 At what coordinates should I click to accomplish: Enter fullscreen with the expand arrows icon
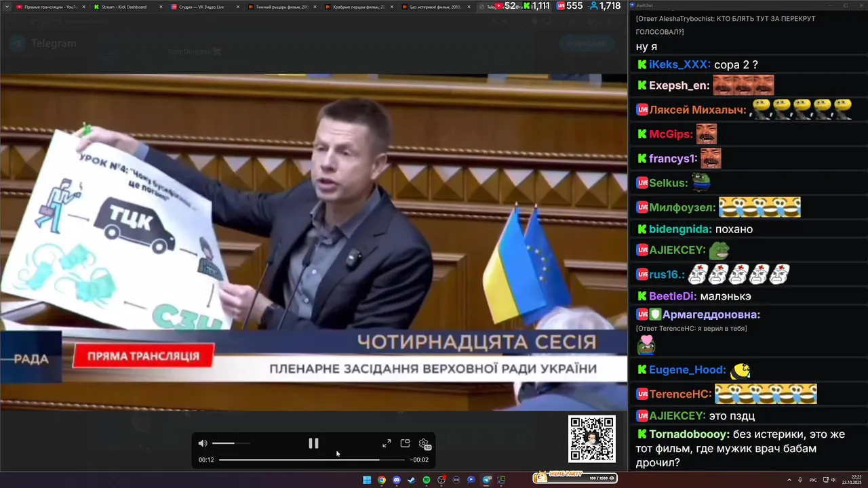click(x=387, y=443)
